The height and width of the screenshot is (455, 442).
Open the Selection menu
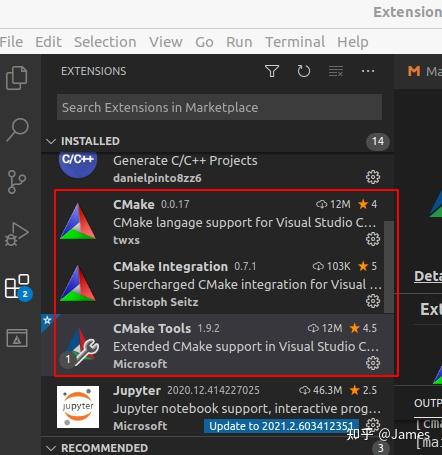coord(105,42)
